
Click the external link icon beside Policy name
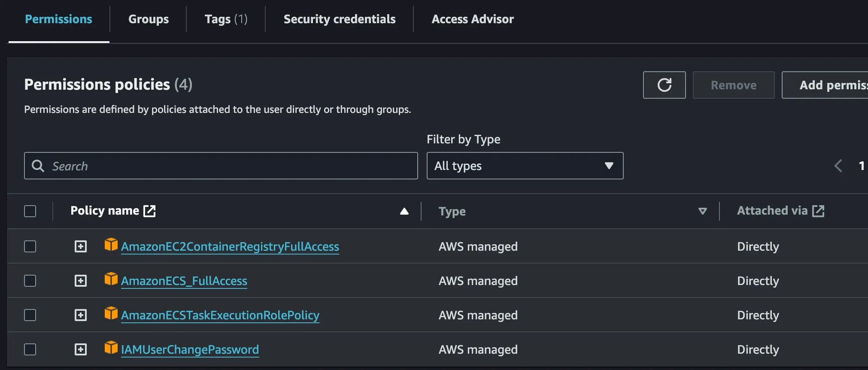pos(149,211)
